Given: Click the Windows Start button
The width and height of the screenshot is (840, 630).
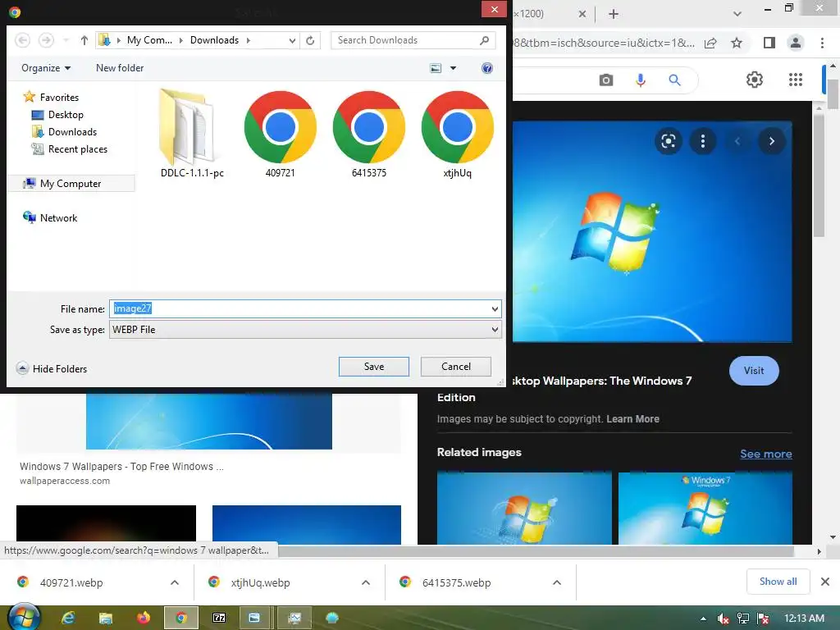Looking at the screenshot, I should click(22, 617).
